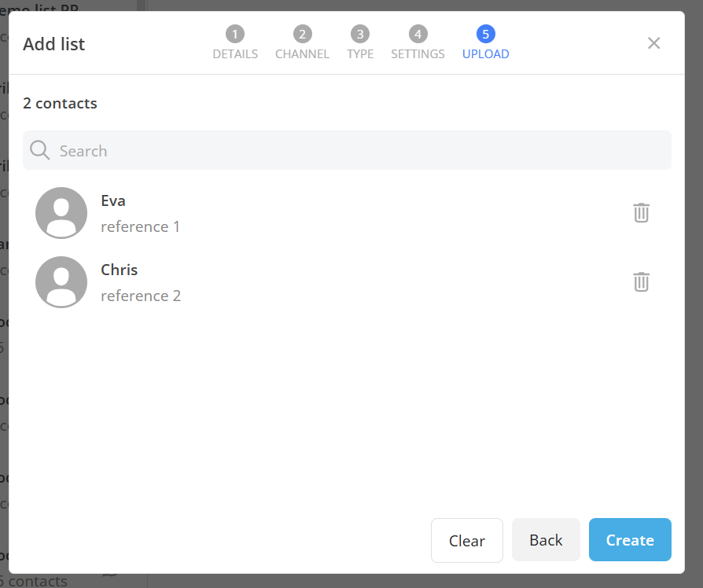
Task: Click the magnifier search icon
Action: (x=40, y=150)
